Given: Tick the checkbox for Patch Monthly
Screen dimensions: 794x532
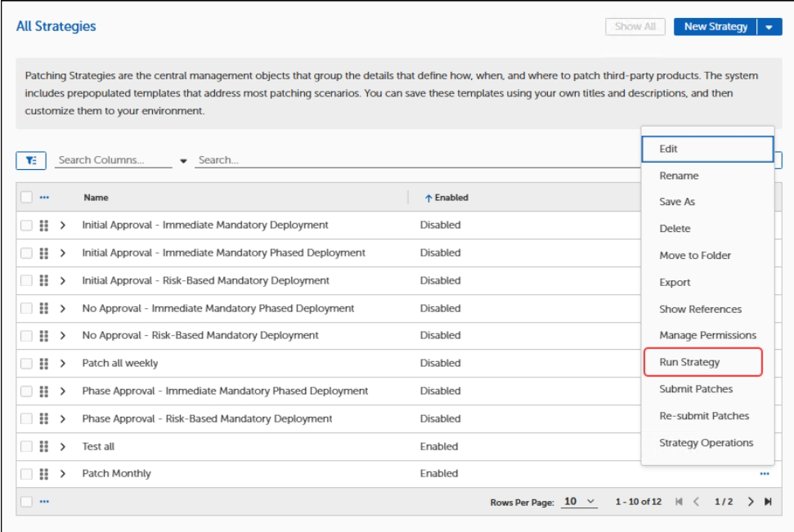Looking at the screenshot, I should point(26,474).
